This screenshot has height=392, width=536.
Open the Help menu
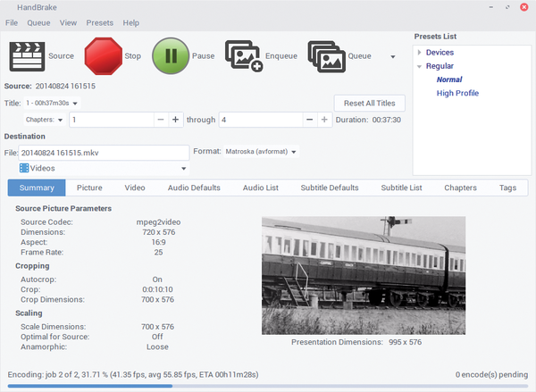[131, 23]
